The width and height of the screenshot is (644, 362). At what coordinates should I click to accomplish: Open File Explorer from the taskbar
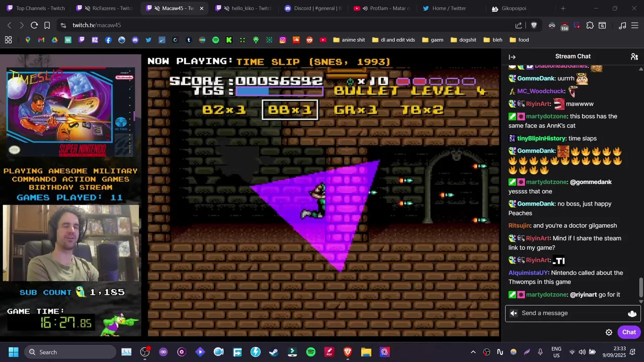366,352
